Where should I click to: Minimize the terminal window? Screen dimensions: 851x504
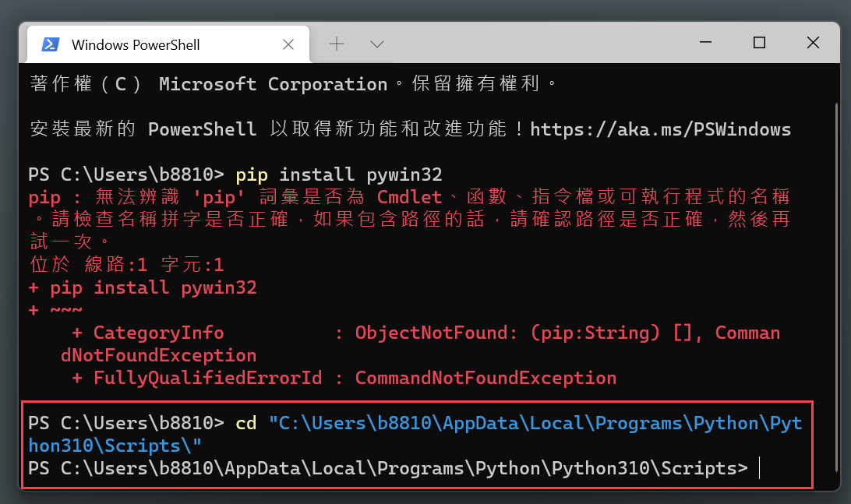(x=705, y=42)
